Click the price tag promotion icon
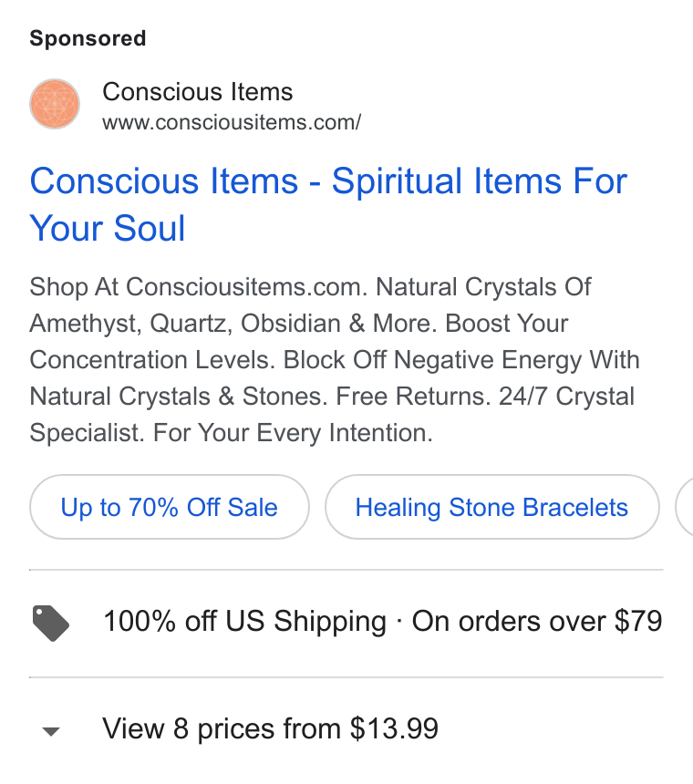The width and height of the screenshot is (693, 784). 50,623
